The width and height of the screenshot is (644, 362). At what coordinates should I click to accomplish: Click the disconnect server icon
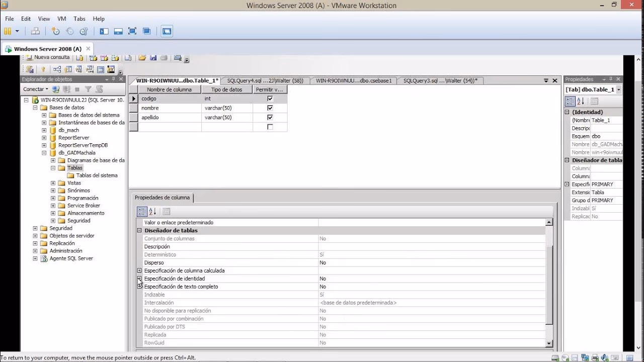tap(66, 89)
